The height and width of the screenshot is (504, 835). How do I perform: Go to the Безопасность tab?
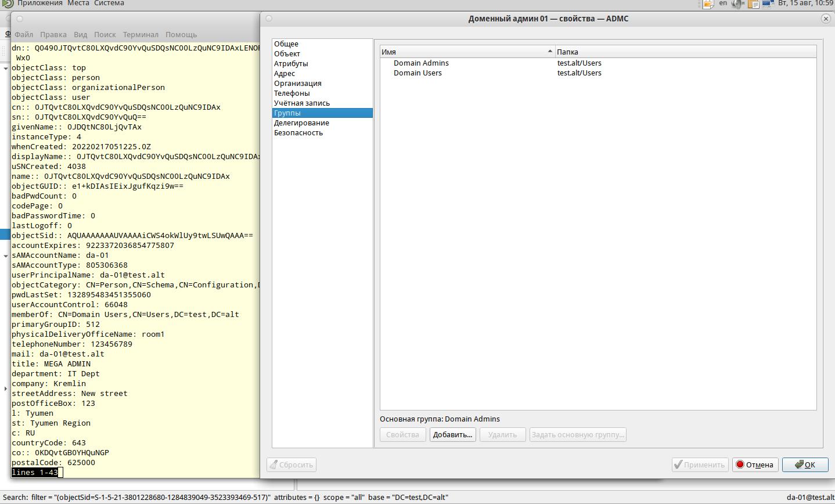pos(298,132)
